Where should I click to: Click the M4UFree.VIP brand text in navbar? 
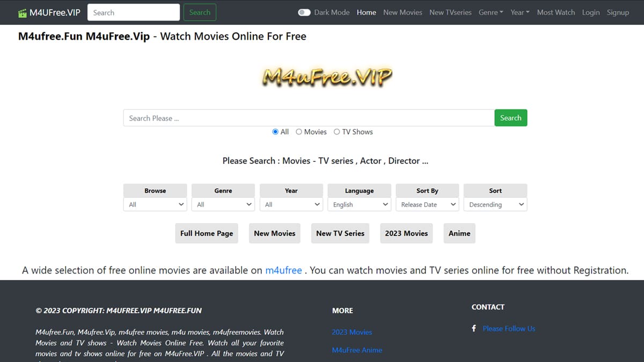pos(54,12)
